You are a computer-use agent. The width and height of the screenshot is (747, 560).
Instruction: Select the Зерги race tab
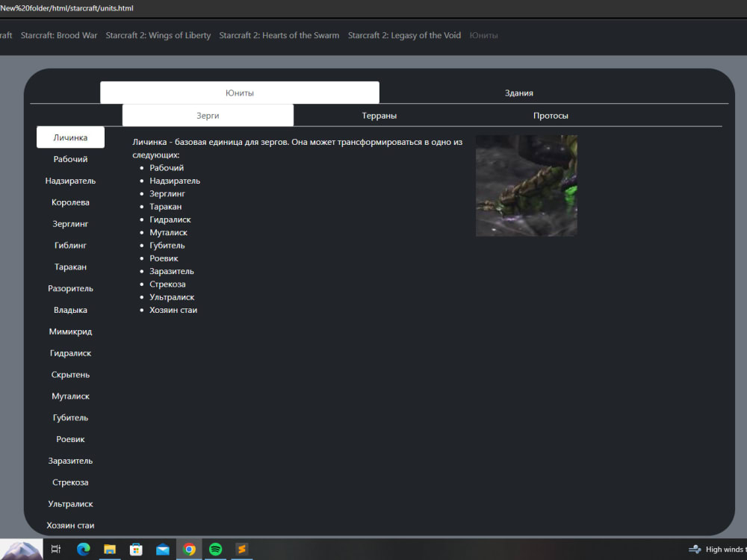coord(208,115)
